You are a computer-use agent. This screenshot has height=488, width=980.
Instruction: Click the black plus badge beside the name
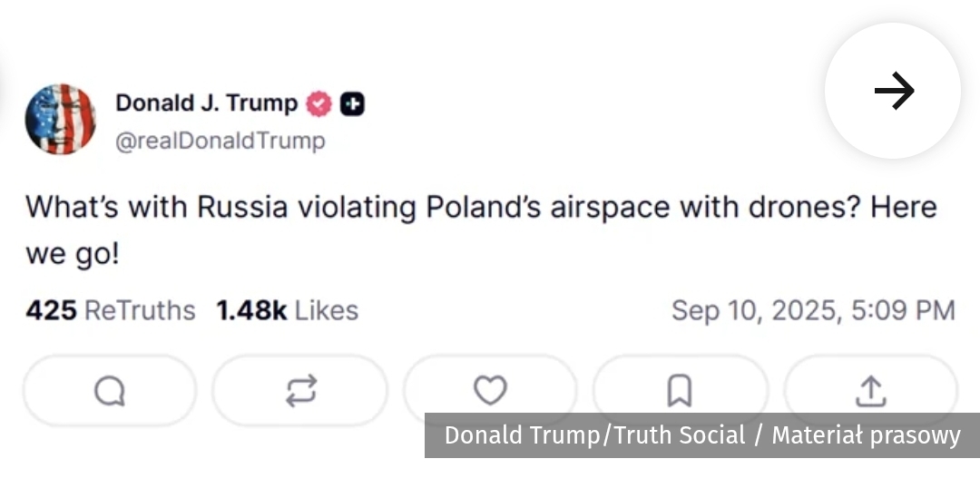click(352, 104)
